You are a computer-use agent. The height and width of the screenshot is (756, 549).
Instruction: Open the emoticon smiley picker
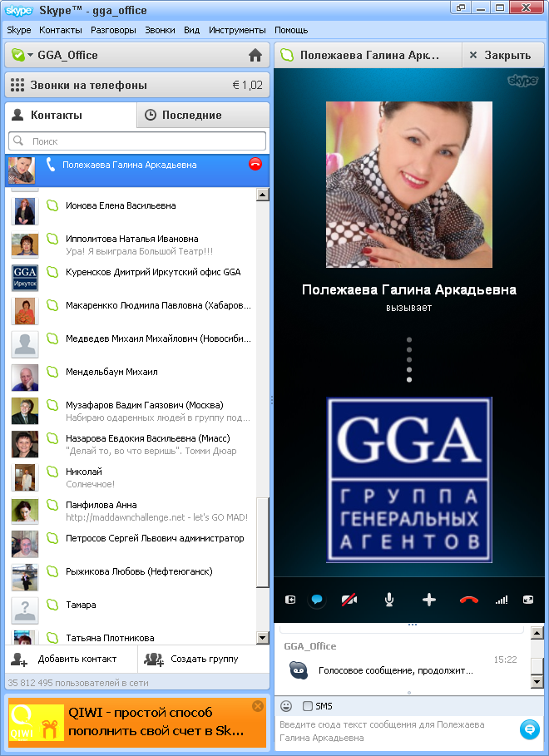point(286,706)
